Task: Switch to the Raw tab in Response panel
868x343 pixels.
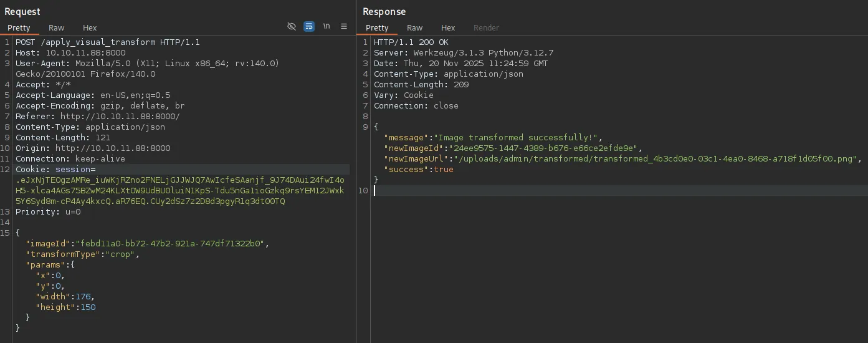Action: (x=415, y=27)
